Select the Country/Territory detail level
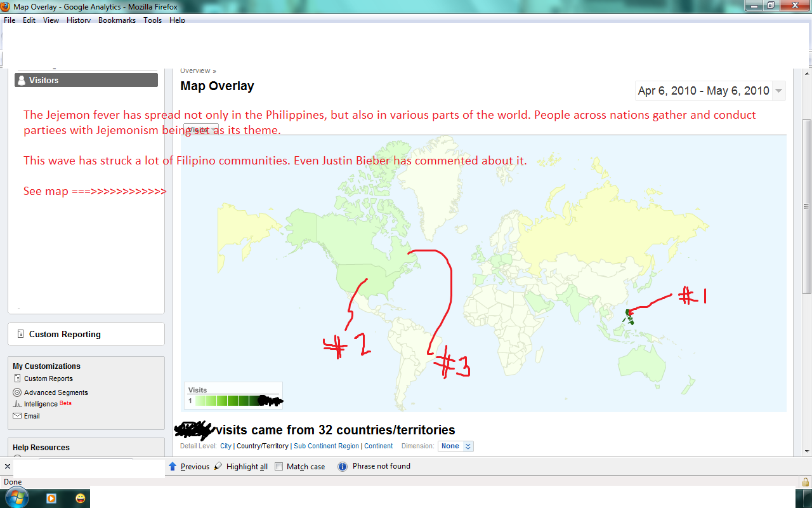The height and width of the screenshot is (508, 812). click(x=263, y=446)
